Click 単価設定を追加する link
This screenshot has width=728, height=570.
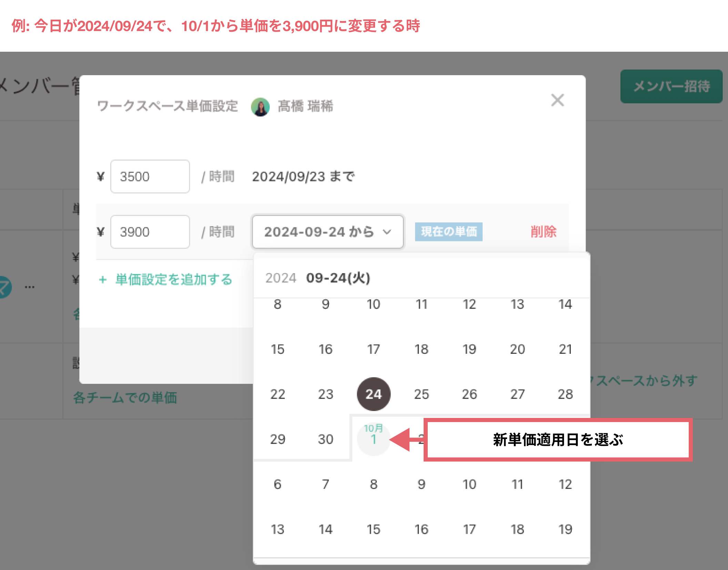pos(174,280)
